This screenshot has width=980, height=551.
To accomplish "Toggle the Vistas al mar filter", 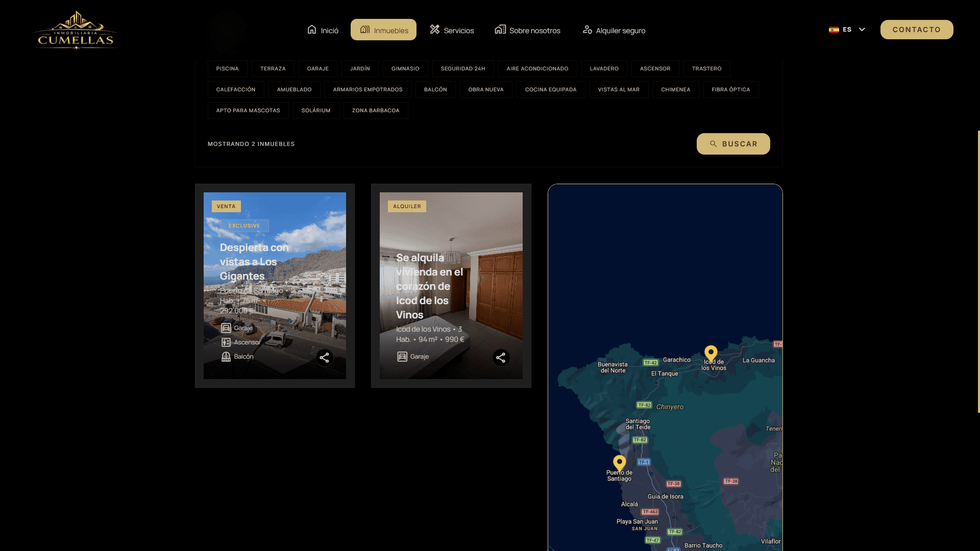I will pos(619,89).
